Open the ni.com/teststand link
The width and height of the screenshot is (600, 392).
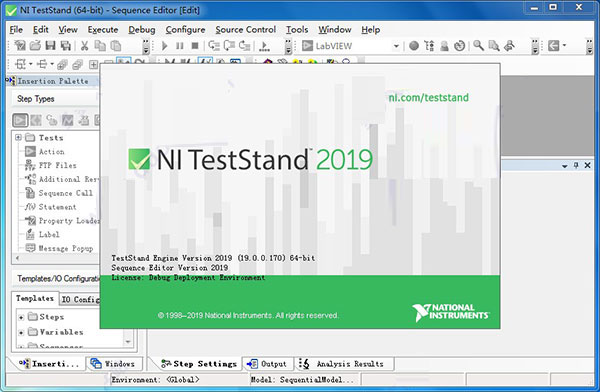(429, 98)
